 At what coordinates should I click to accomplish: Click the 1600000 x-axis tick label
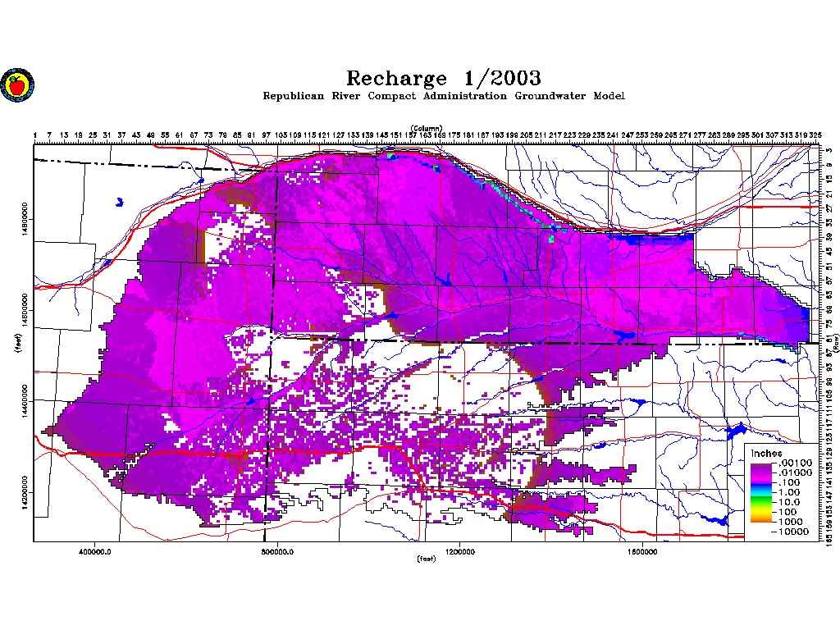click(x=642, y=552)
